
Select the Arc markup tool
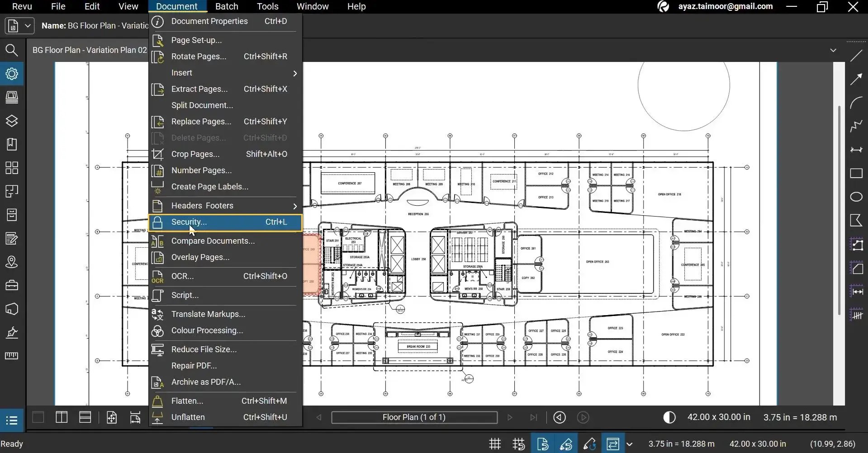pyautogui.click(x=856, y=103)
